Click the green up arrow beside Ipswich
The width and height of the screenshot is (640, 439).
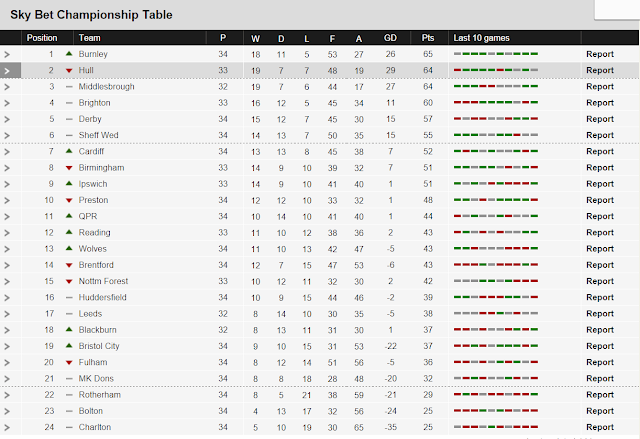(x=68, y=184)
